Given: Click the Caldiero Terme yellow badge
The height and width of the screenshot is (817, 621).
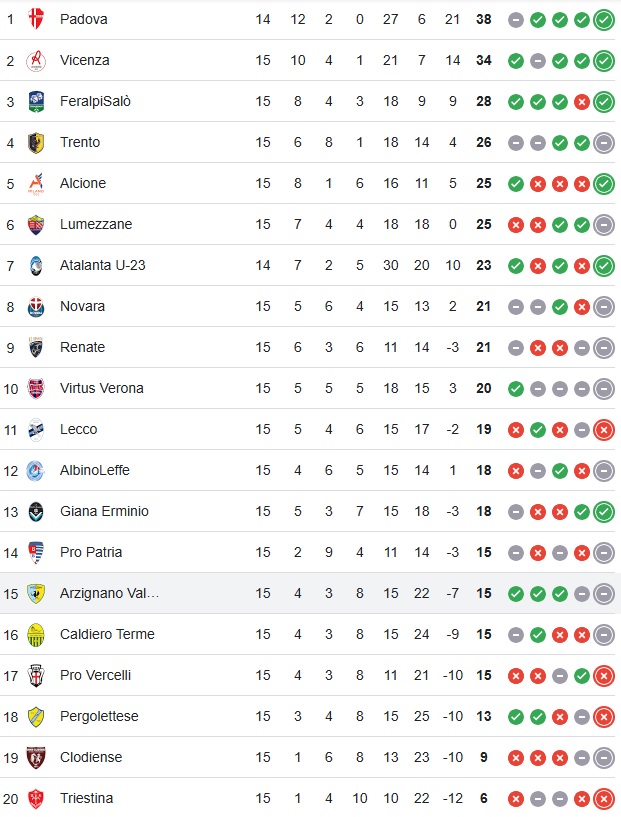Looking at the screenshot, I should pos(36,635).
